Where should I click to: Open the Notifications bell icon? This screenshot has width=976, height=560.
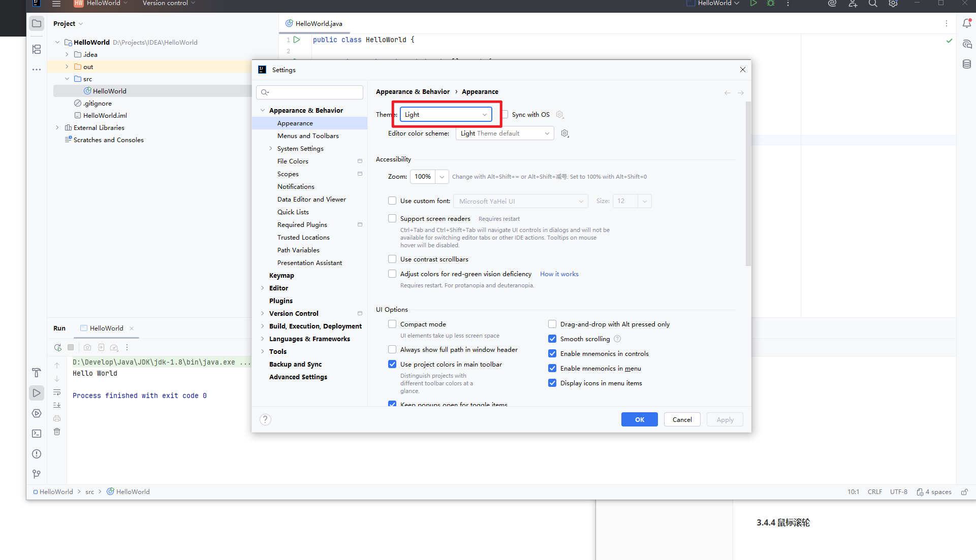click(966, 23)
